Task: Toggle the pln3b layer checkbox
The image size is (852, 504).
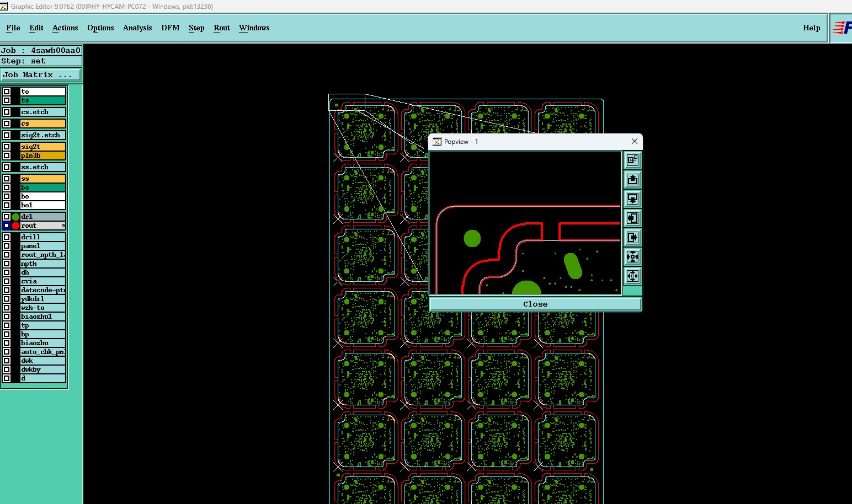Action: (x=7, y=156)
